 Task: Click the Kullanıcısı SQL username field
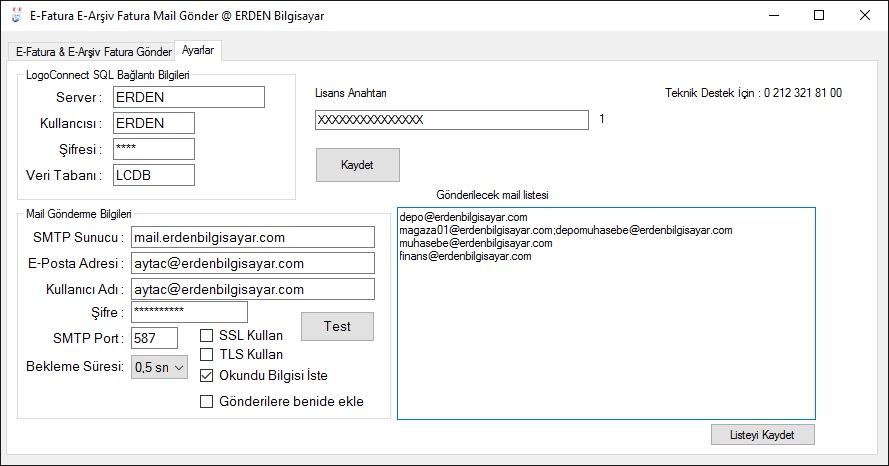(152, 123)
